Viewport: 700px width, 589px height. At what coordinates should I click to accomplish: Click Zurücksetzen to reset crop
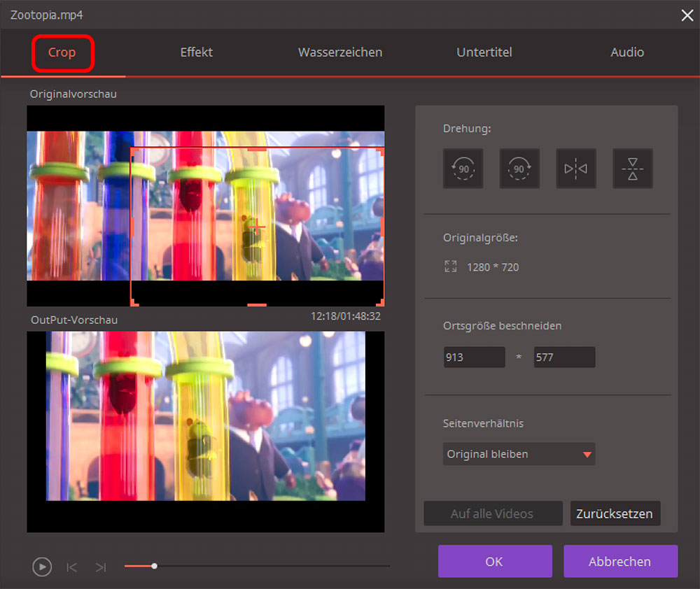[615, 513]
